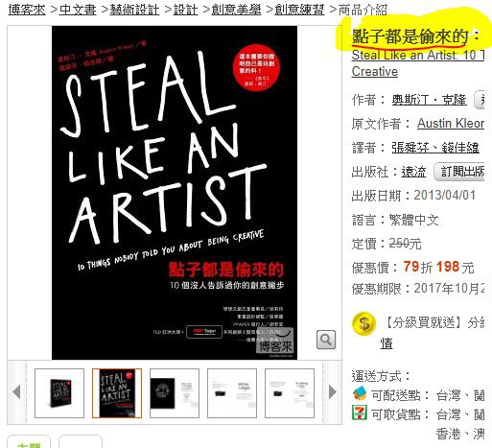Select the 3D book thumbnail
Viewport: 492px width, 448px height.
pyautogui.click(x=59, y=393)
